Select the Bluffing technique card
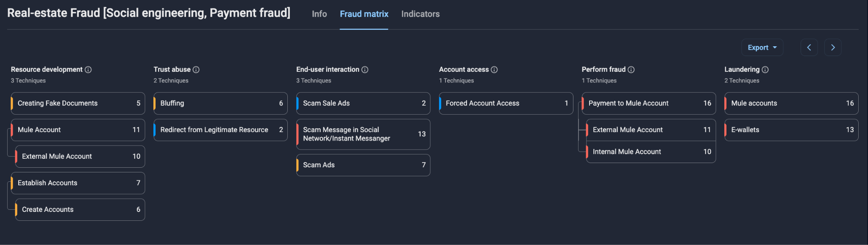The image size is (868, 245). (x=220, y=103)
